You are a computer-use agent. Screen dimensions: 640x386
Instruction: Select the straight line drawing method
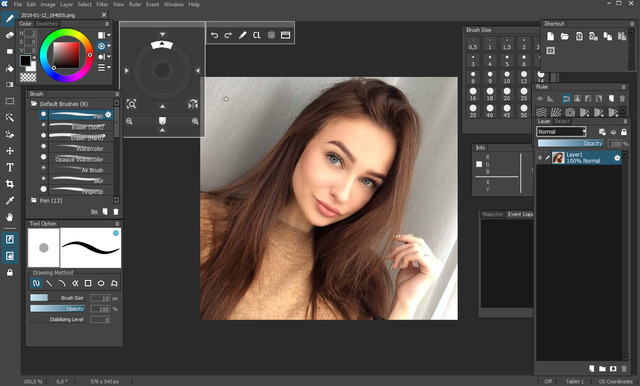[49, 283]
